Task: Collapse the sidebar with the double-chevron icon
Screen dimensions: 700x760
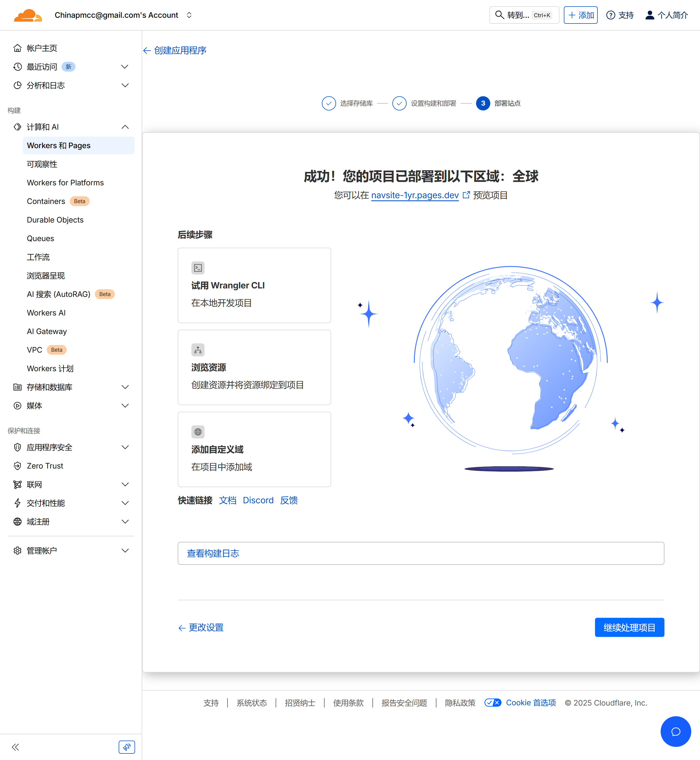Action: tap(16, 747)
